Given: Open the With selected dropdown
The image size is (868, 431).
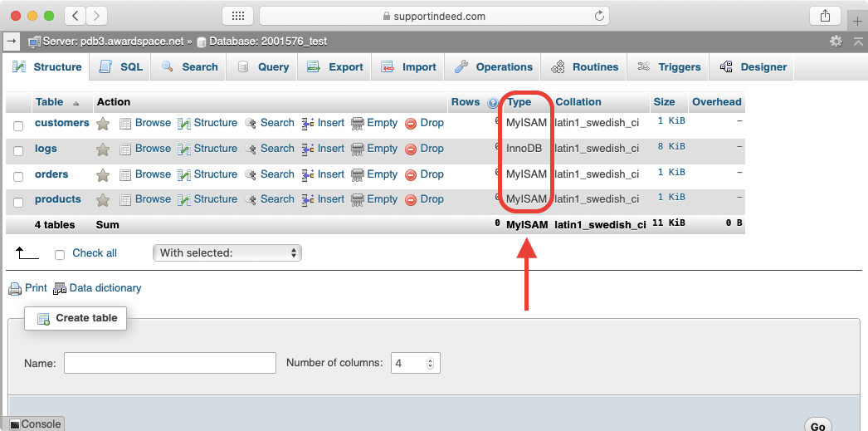Looking at the screenshot, I should click(227, 253).
